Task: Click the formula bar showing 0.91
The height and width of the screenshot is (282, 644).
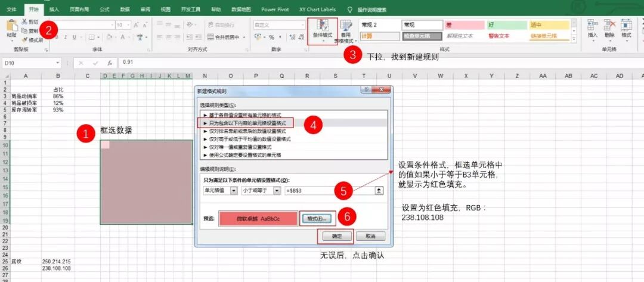Action: pyautogui.click(x=381, y=63)
